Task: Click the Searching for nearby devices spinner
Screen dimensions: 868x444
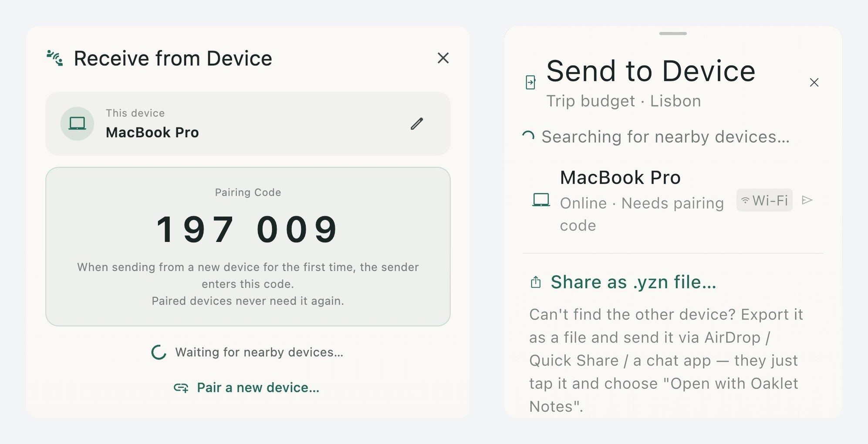Action: [x=528, y=137]
